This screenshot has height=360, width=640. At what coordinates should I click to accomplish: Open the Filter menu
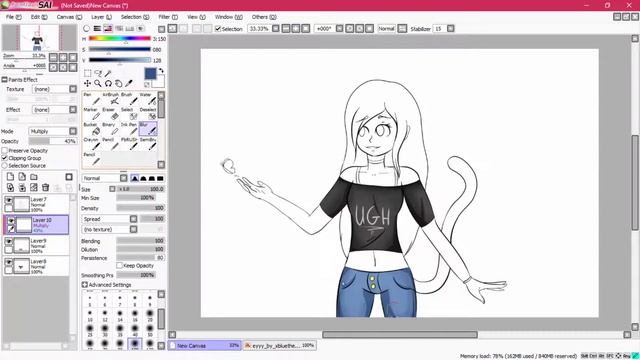click(168, 17)
